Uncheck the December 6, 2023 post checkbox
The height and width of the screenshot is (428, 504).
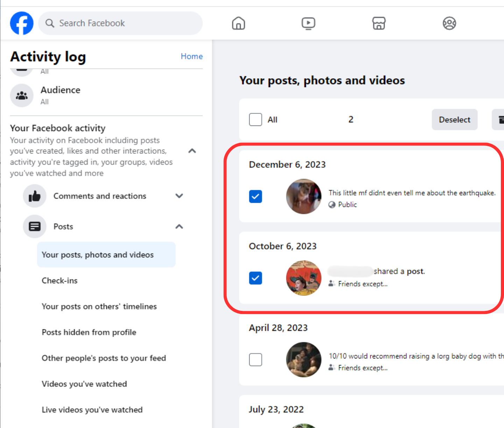(x=255, y=197)
